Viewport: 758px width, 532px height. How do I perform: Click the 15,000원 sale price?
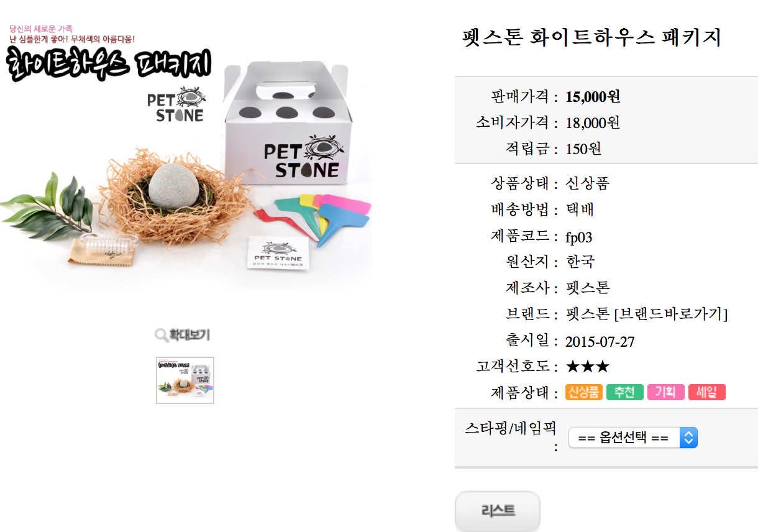(593, 97)
